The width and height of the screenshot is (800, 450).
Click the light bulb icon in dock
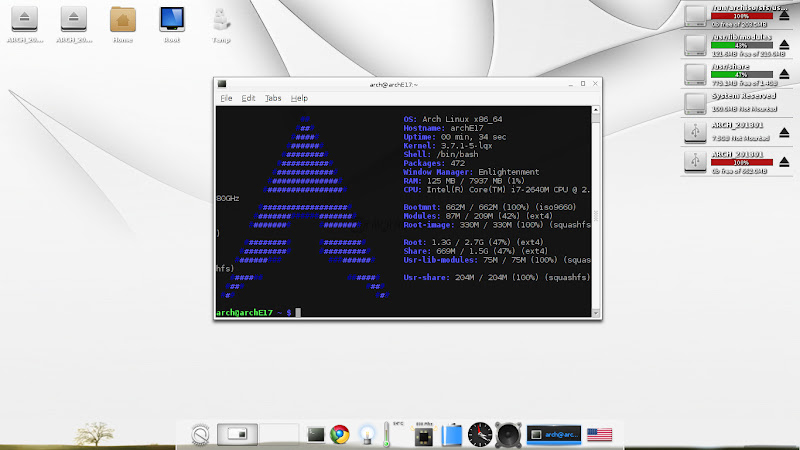click(368, 434)
